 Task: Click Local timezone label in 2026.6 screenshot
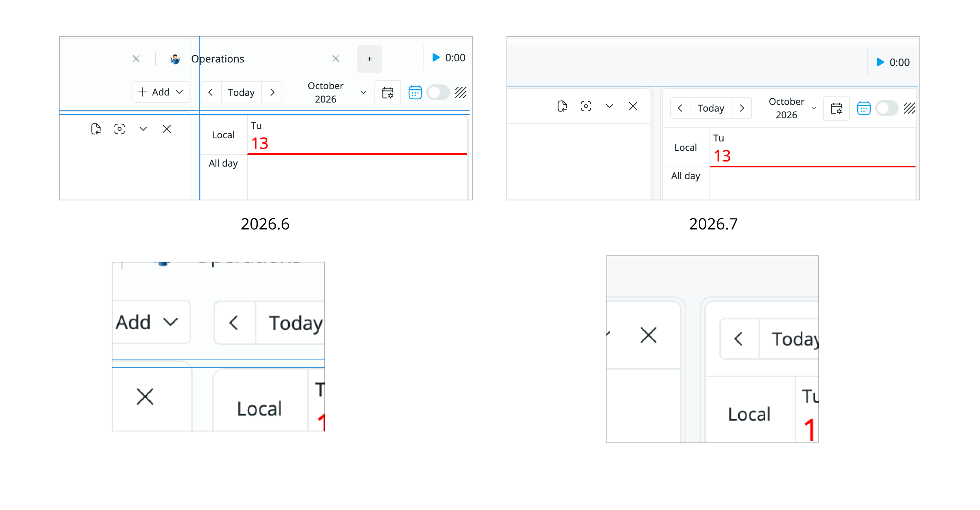coord(223,135)
